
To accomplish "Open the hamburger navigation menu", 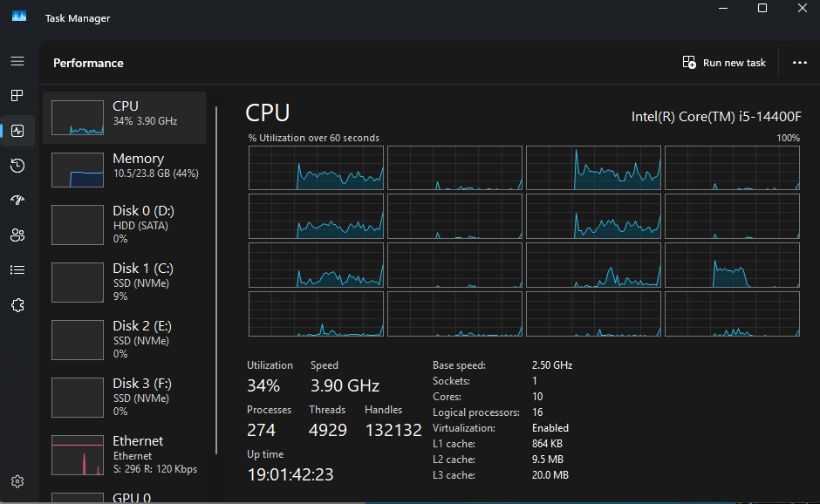I will click(x=17, y=61).
